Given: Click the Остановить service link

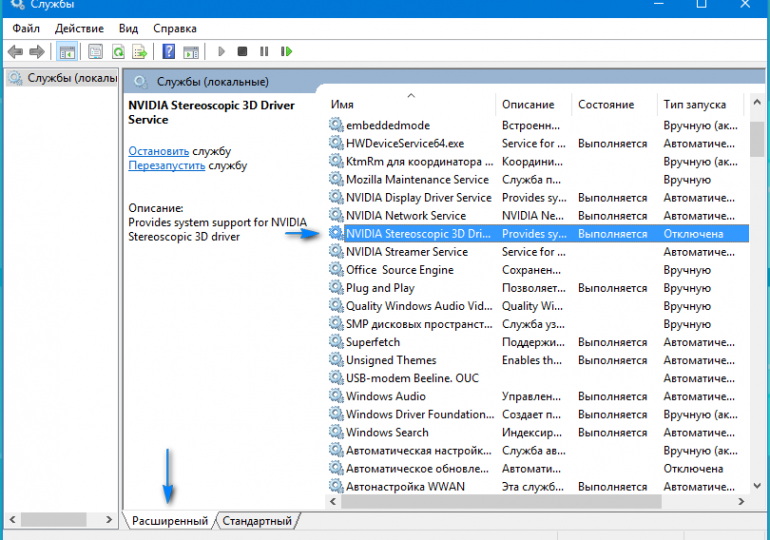Looking at the screenshot, I should 159,150.
